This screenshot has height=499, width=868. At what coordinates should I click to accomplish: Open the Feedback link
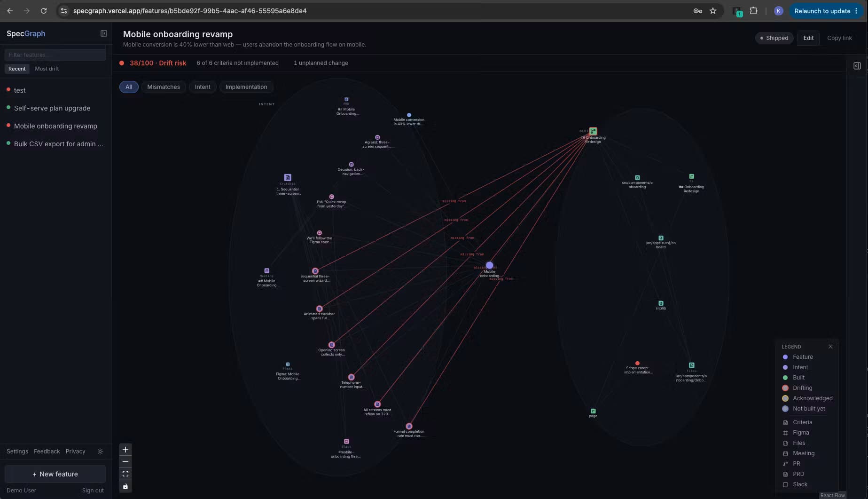click(x=47, y=451)
